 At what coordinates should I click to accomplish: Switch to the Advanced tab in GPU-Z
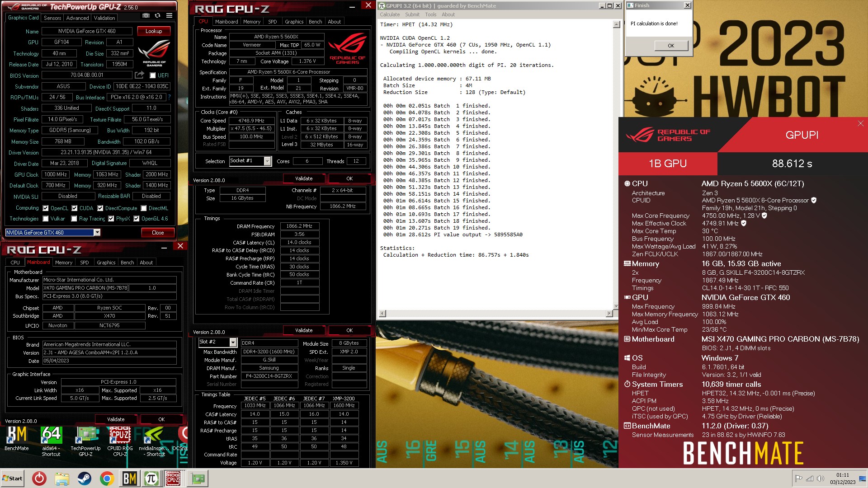[x=77, y=18]
